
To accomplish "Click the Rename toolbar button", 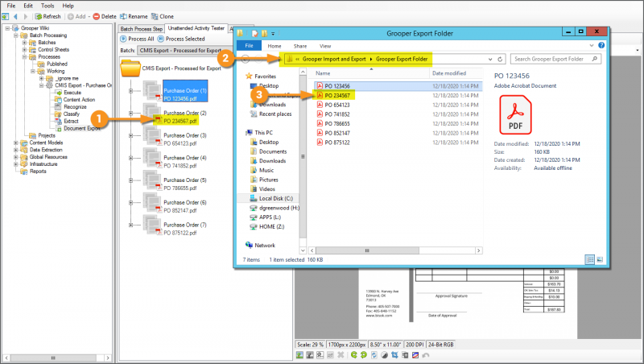I will 134,16.
